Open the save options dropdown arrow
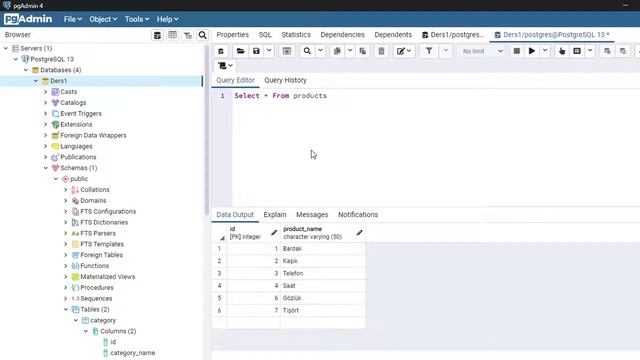The height and width of the screenshot is (360, 640). click(269, 51)
